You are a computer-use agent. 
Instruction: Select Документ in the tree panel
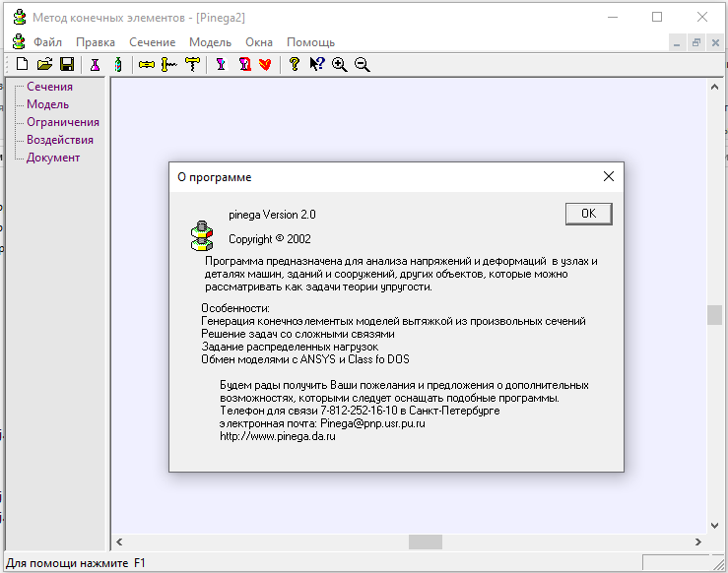(x=53, y=158)
